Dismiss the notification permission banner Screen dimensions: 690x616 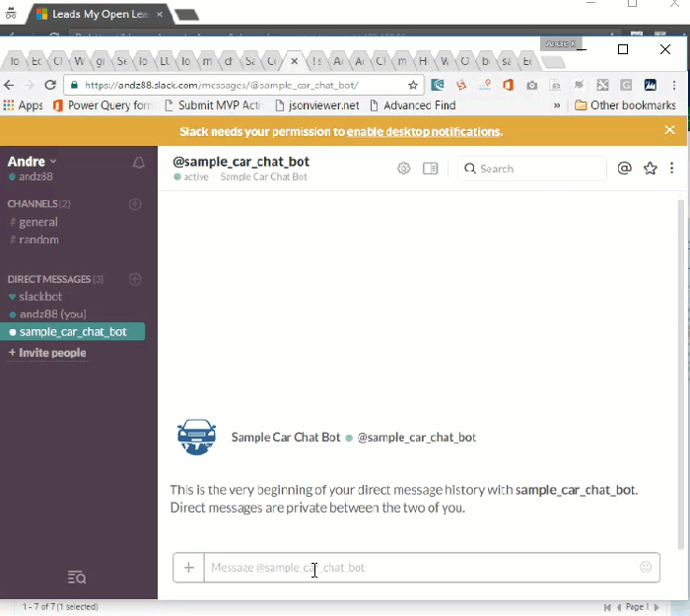click(x=669, y=130)
